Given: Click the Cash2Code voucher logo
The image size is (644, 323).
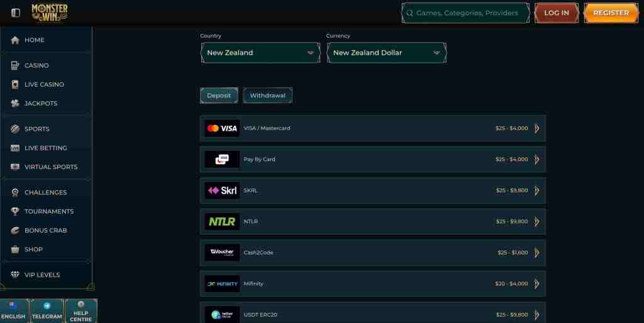Looking at the screenshot, I should 222,253.
